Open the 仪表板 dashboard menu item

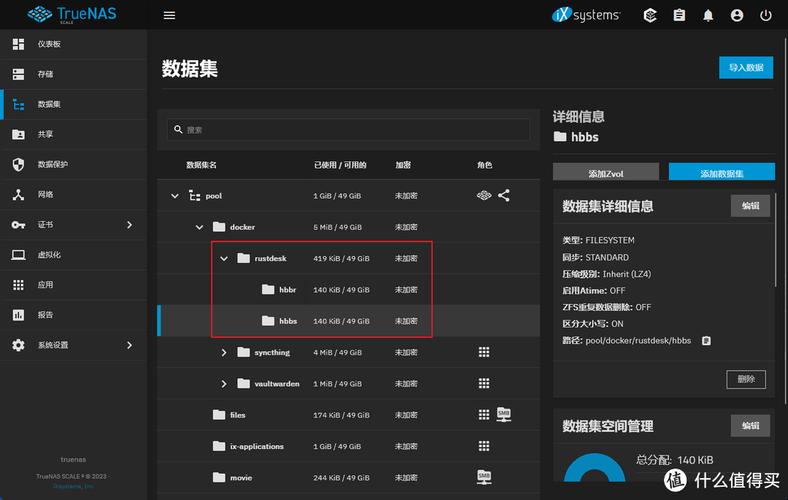(73, 44)
